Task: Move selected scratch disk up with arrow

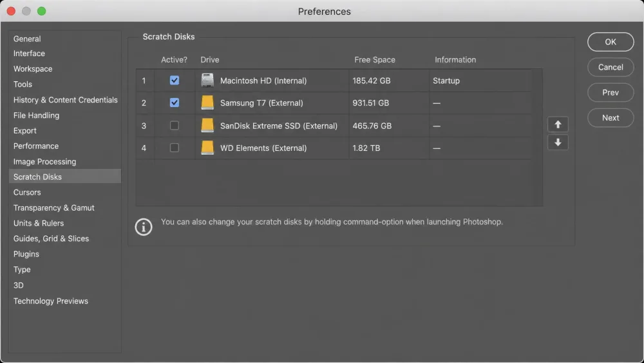Action: pyautogui.click(x=558, y=124)
